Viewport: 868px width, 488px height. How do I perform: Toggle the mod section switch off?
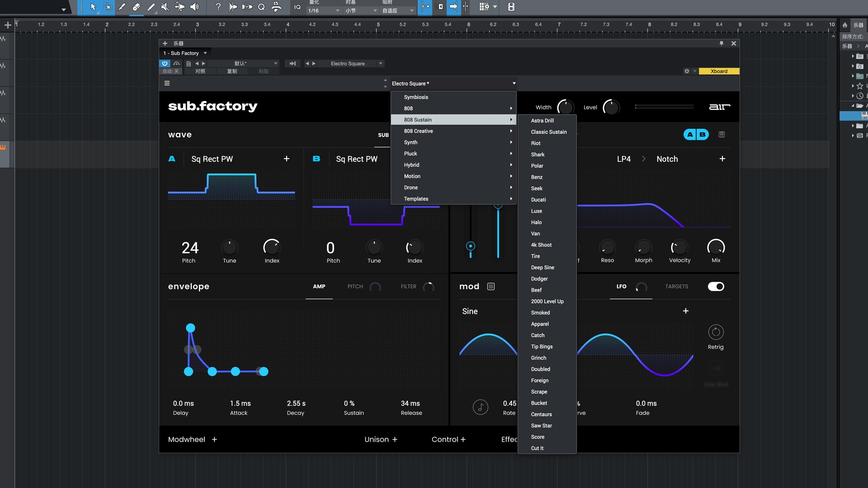(716, 286)
